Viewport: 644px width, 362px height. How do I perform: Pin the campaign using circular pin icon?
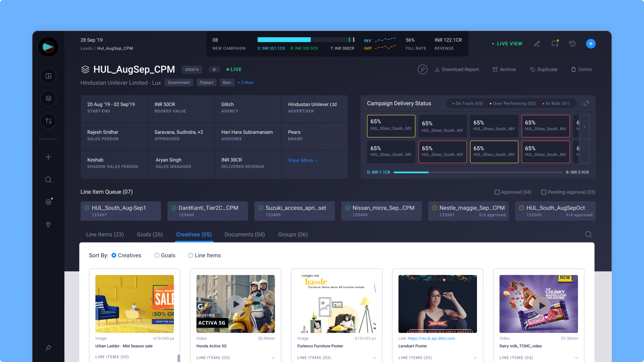(x=423, y=69)
